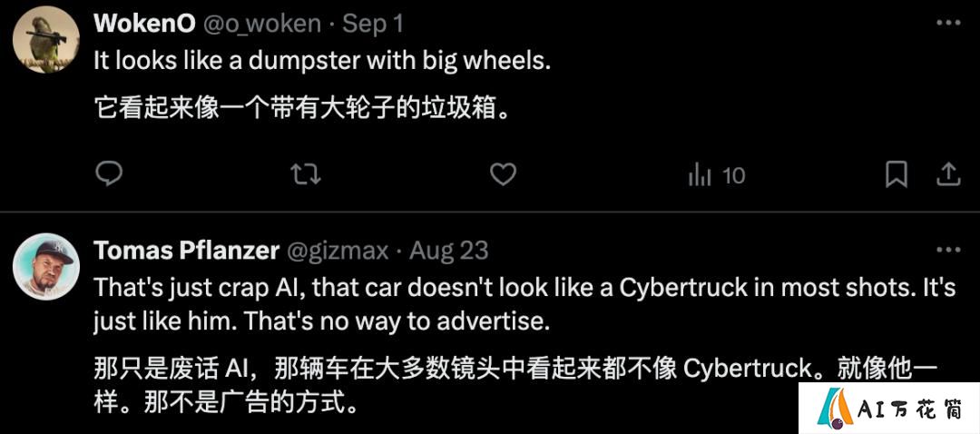980x434 pixels.
Task: Visit the Tomas Pflanzer name link
Action: (186, 251)
